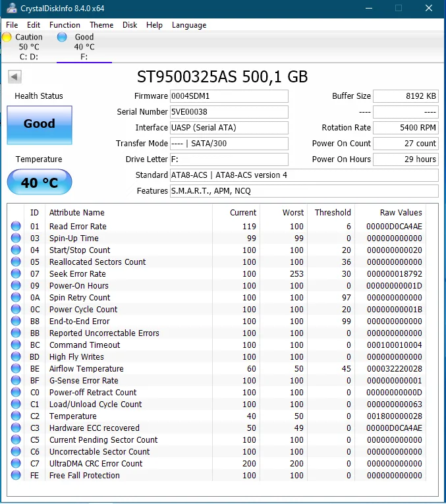Screen dimensions: 446x504
Task: Click the Power On Hours value 29 hours
Action: click(x=406, y=159)
